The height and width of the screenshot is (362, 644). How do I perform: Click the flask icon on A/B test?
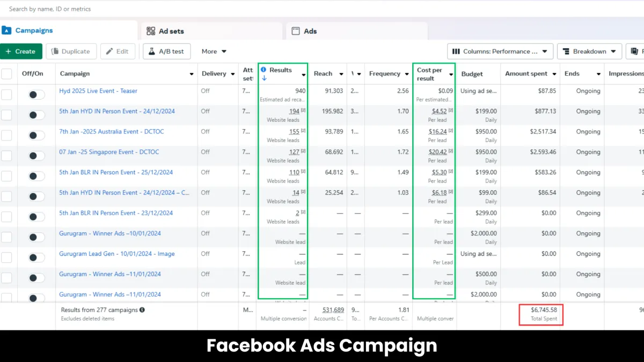[152, 51]
